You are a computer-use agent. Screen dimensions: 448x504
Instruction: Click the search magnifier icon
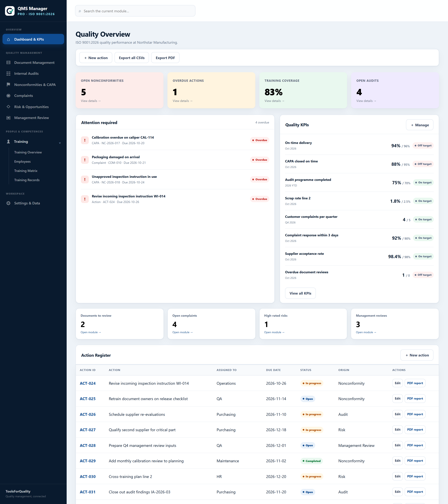pos(80,11)
